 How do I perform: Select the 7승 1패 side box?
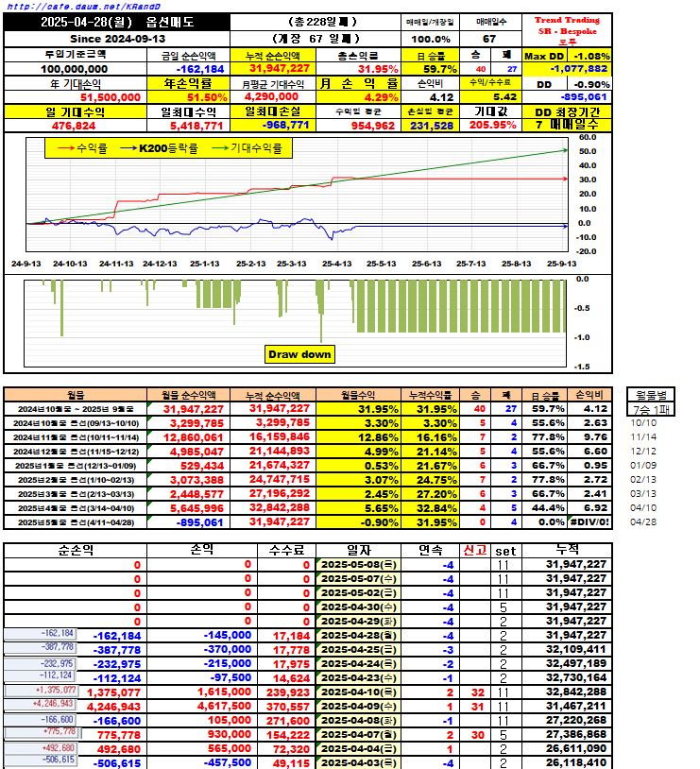click(651, 409)
